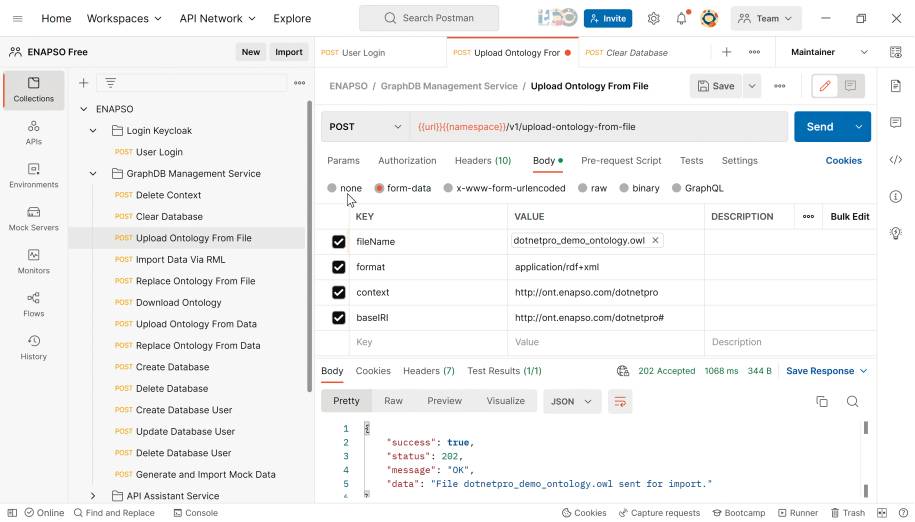Copy the response body icon
This screenshot has height=522, width=915.
tap(822, 401)
